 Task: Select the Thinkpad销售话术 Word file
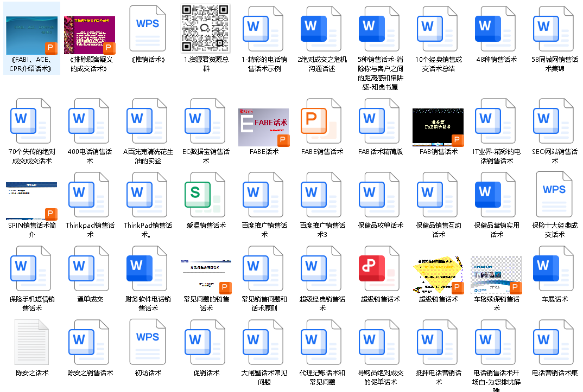[90, 195]
